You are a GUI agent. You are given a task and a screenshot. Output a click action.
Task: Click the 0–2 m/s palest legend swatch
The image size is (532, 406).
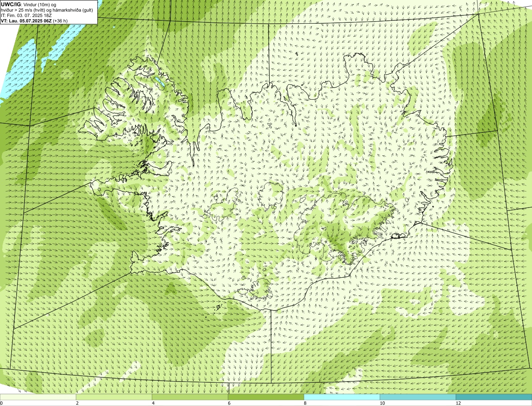[38, 397]
